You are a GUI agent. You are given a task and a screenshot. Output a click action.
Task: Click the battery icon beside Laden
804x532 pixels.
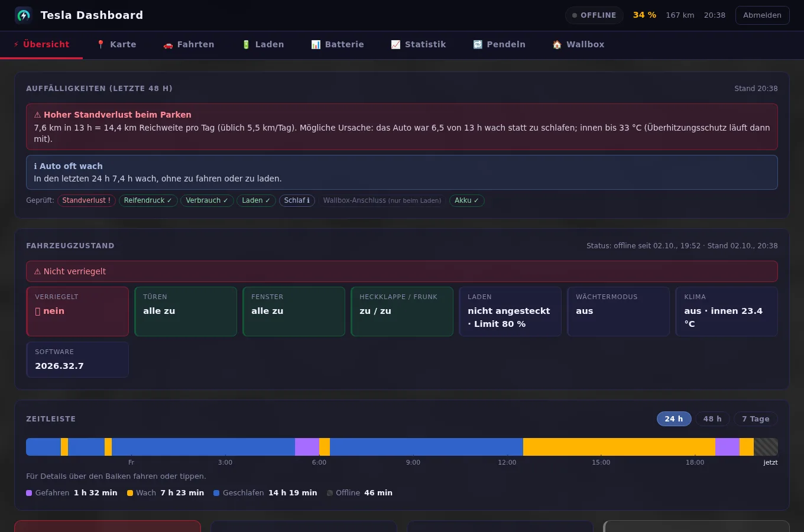[x=246, y=44]
